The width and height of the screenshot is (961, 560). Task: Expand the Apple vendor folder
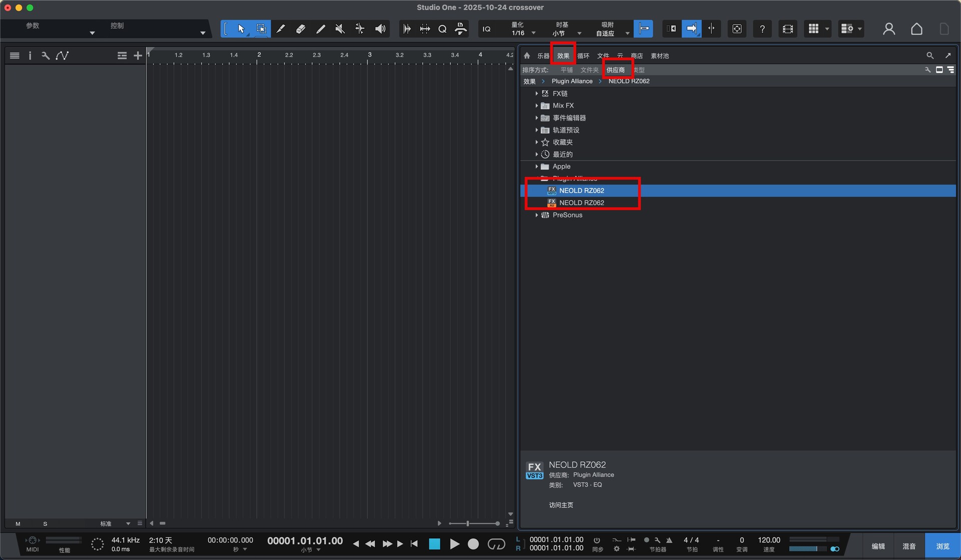(x=537, y=167)
